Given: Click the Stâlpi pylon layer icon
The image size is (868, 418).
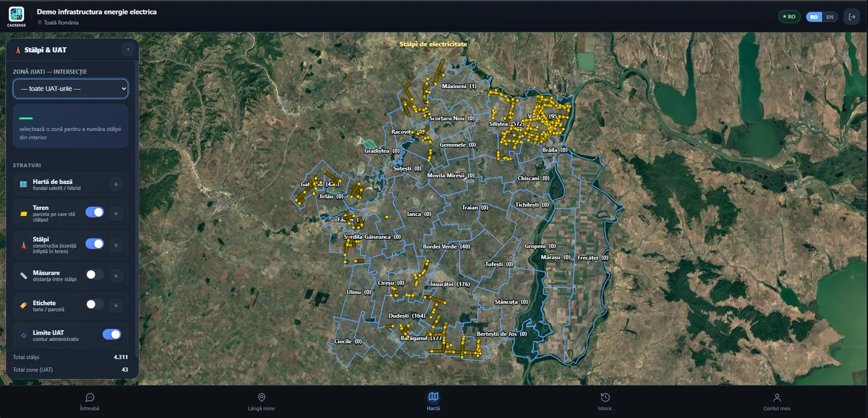Looking at the screenshot, I should point(24,245).
